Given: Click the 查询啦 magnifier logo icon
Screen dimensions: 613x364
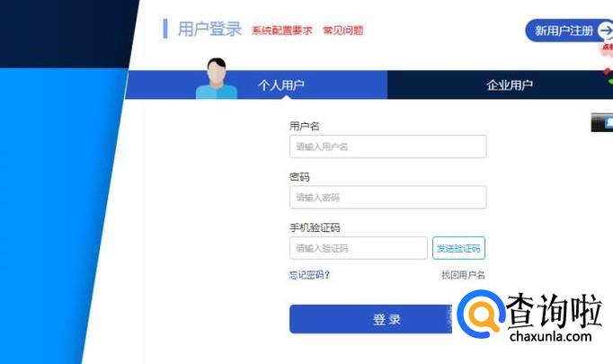Looking at the screenshot, I should [x=481, y=314].
